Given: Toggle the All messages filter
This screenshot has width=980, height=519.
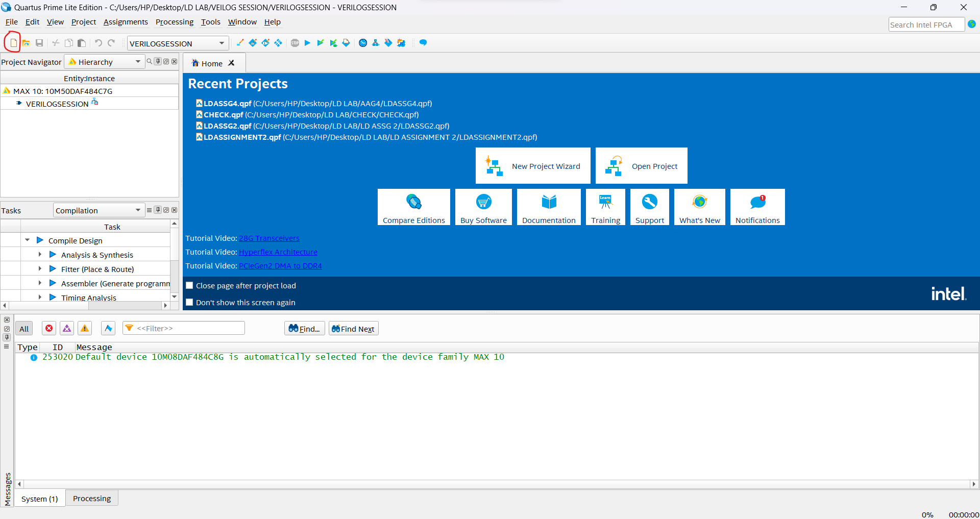Looking at the screenshot, I should (x=24, y=328).
